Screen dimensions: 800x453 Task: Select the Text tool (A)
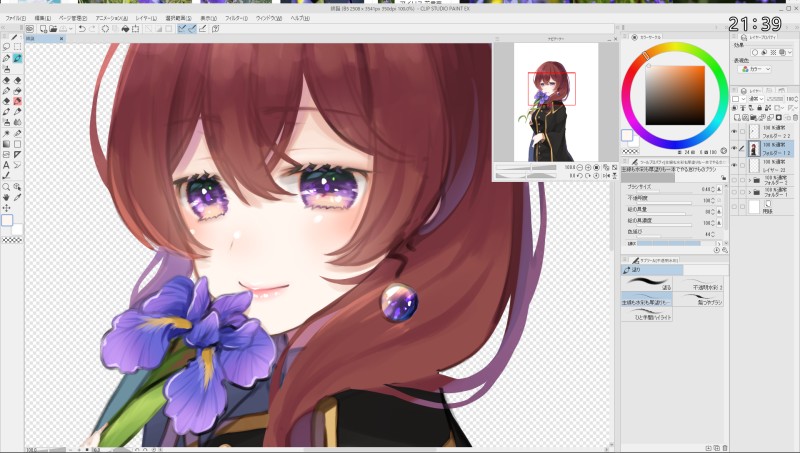[x=6, y=165]
